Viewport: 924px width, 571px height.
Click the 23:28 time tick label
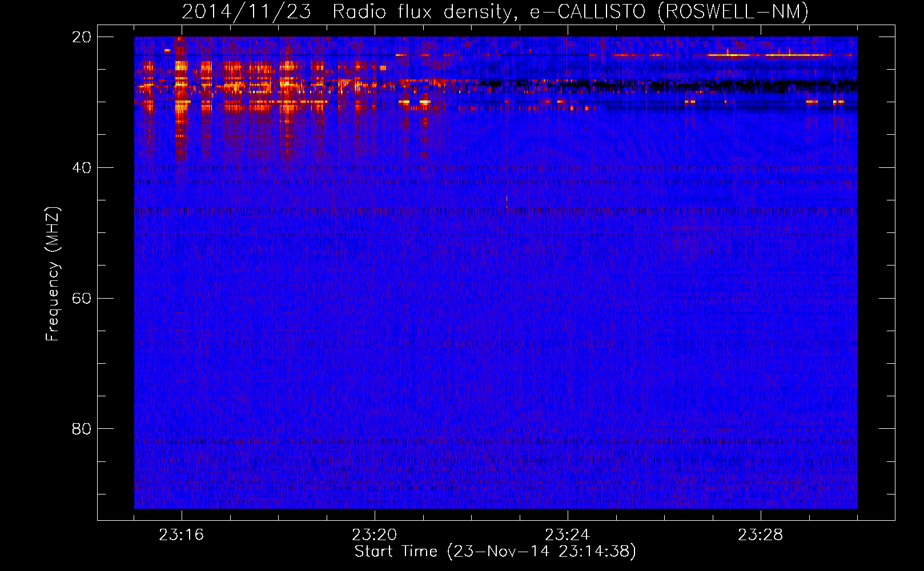coord(760,535)
